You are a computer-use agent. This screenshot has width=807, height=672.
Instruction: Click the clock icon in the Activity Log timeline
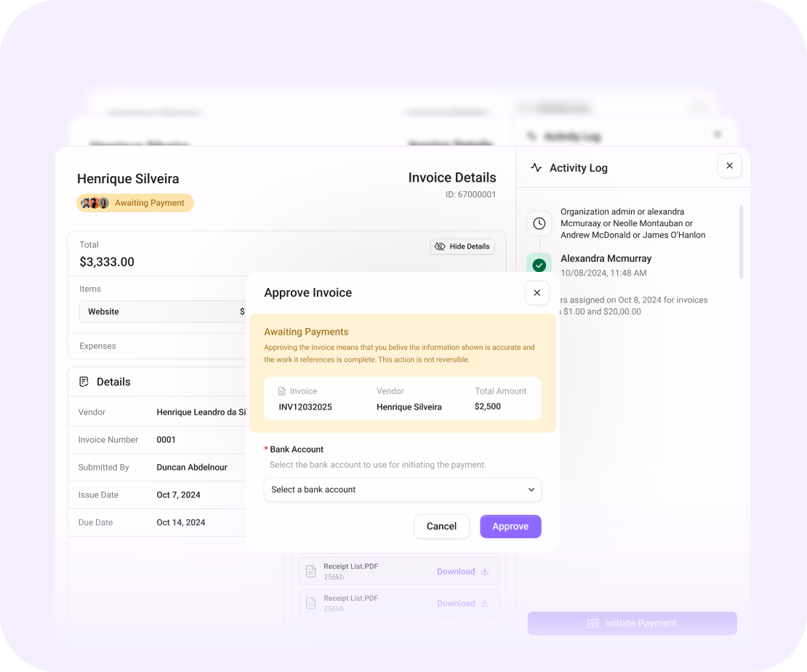(x=539, y=223)
